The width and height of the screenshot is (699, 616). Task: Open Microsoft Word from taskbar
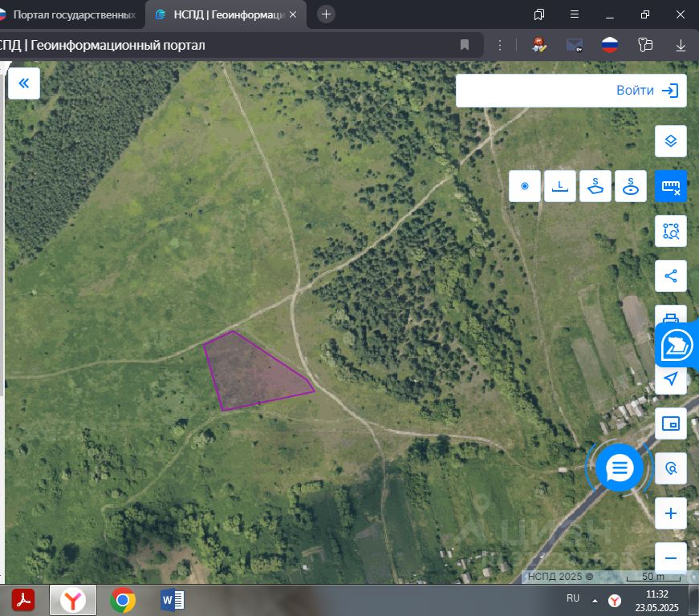pos(172,600)
